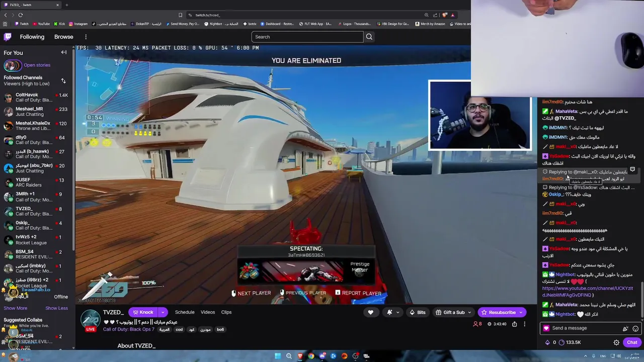This screenshot has width=644, height=362.
Task: Focus the Twitch Search field
Action: coord(307,37)
